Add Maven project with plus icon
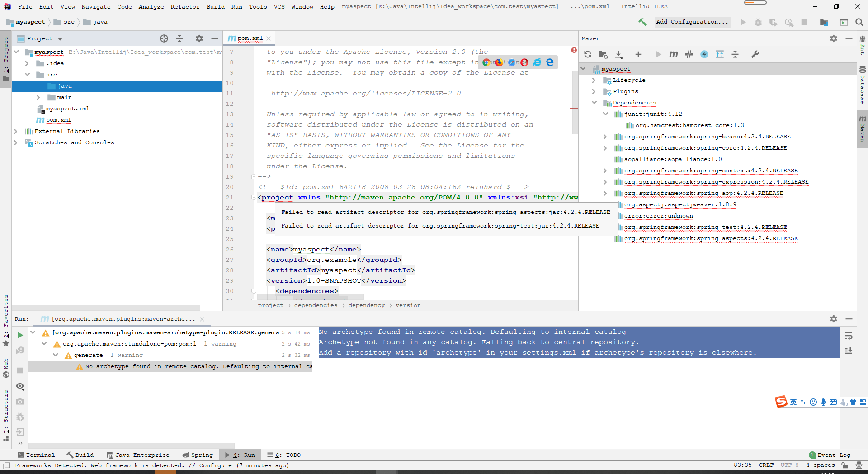This screenshot has width=868, height=474. [x=638, y=54]
